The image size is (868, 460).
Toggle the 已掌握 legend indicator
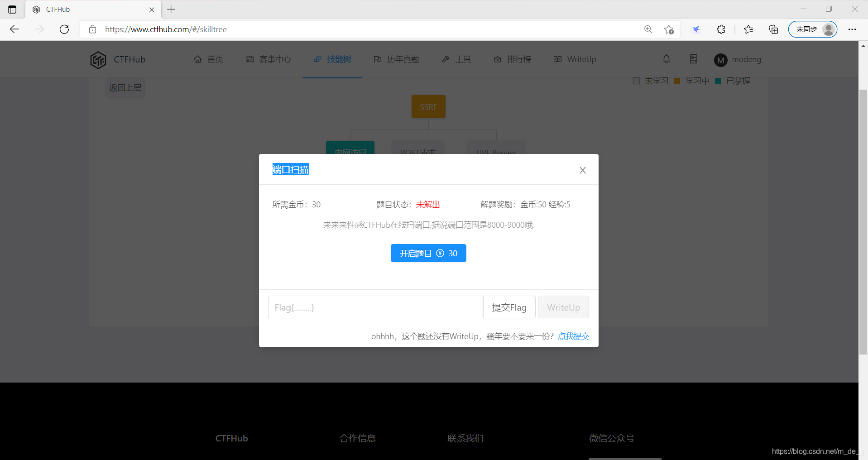(x=718, y=80)
